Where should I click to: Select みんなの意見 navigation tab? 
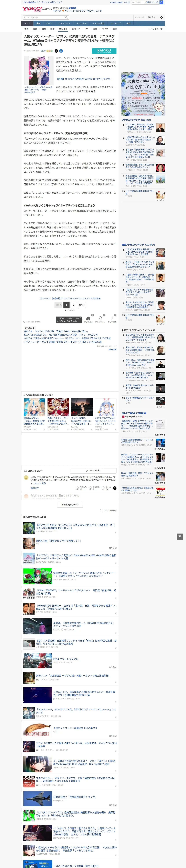[99, 24]
